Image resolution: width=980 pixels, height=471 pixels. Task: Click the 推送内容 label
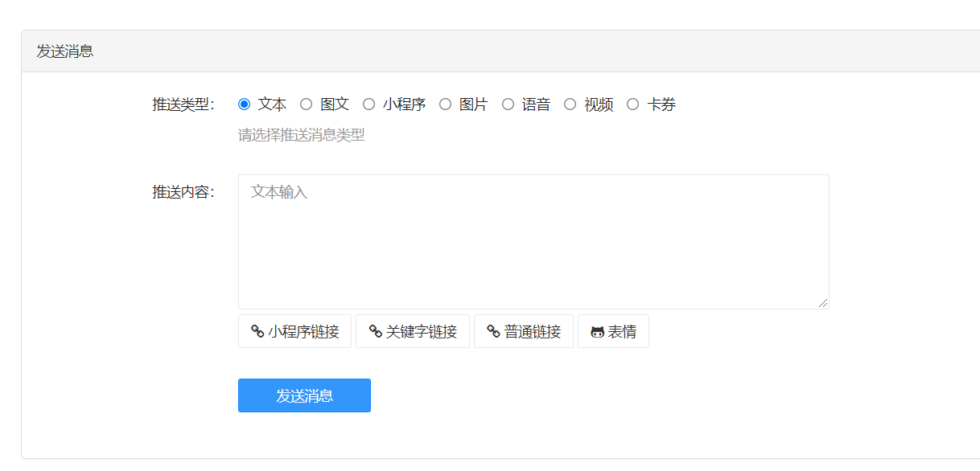(183, 192)
